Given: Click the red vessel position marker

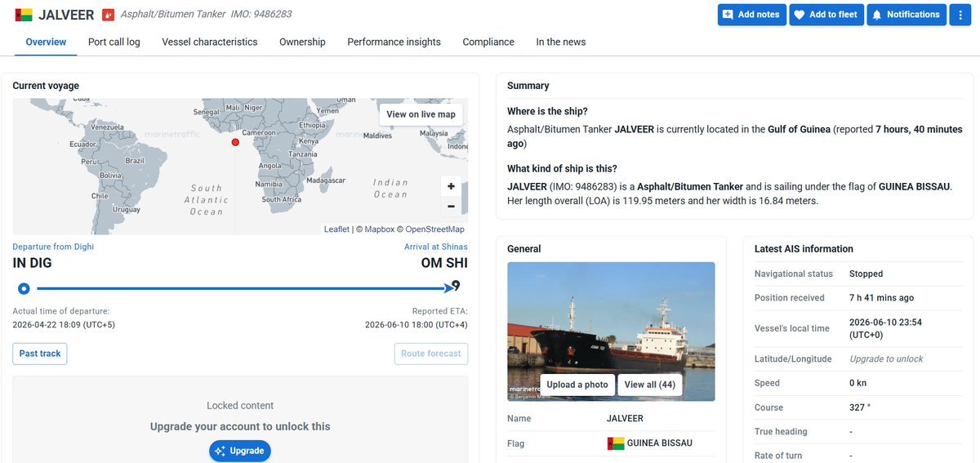Looking at the screenshot, I should [235, 142].
